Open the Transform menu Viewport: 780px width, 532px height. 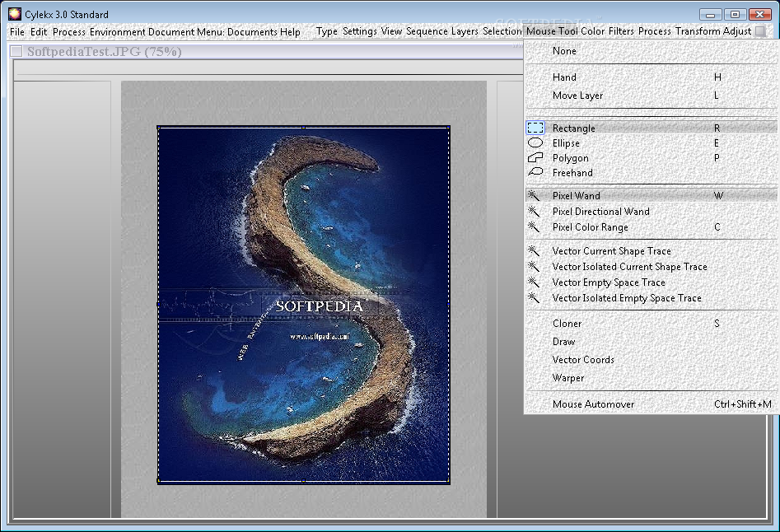(x=698, y=31)
